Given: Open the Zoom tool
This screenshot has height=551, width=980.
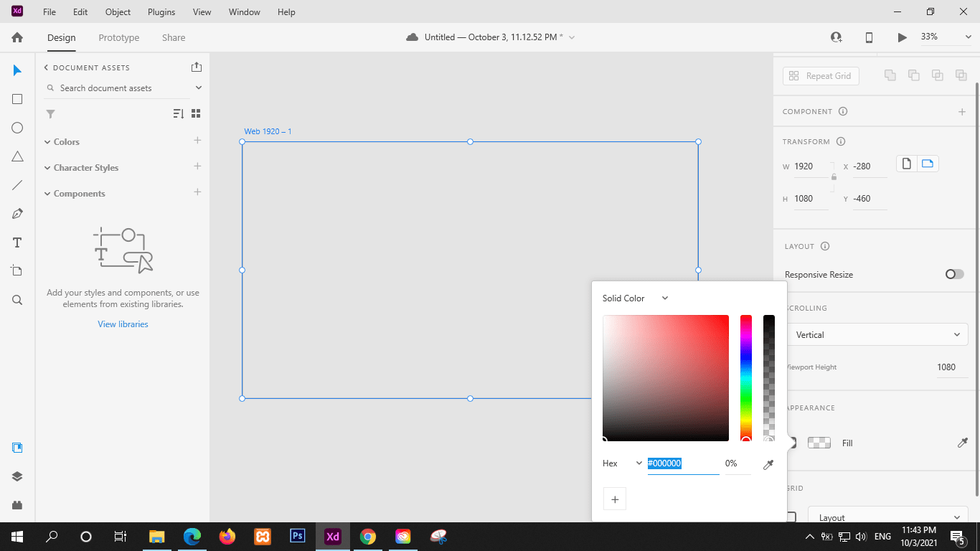Looking at the screenshot, I should pyautogui.click(x=17, y=300).
